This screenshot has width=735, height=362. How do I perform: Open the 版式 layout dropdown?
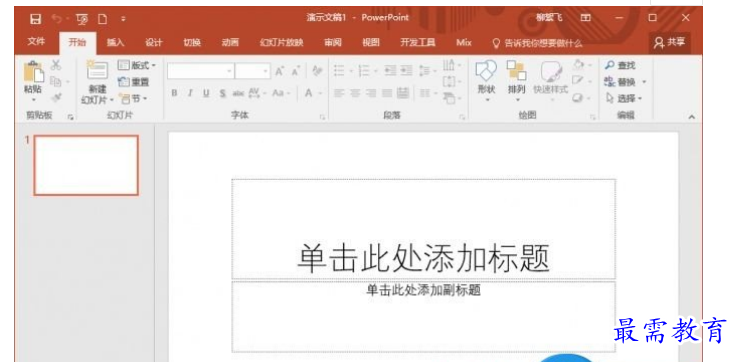136,65
